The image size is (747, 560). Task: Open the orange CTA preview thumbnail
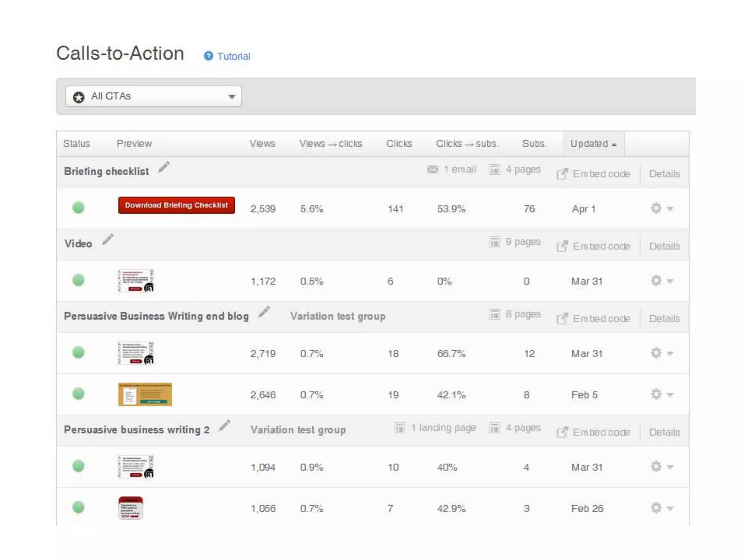point(145,394)
